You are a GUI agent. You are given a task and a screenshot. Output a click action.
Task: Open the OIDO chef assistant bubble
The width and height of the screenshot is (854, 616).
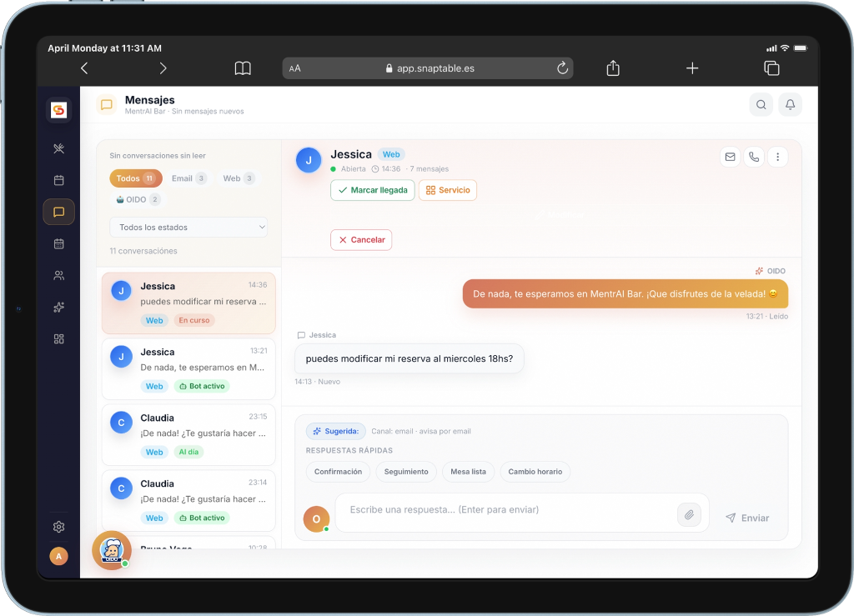pyautogui.click(x=112, y=550)
